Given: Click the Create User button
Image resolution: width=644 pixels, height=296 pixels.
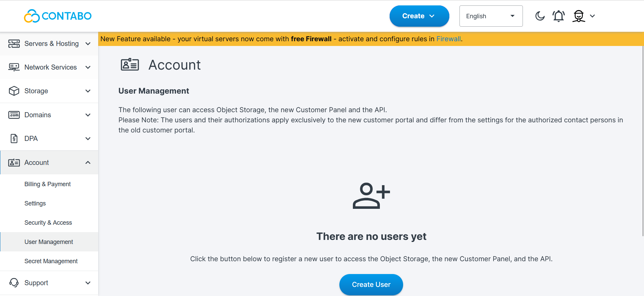Looking at the screenshot, I should pyautogui.click(x=371, y=285).
